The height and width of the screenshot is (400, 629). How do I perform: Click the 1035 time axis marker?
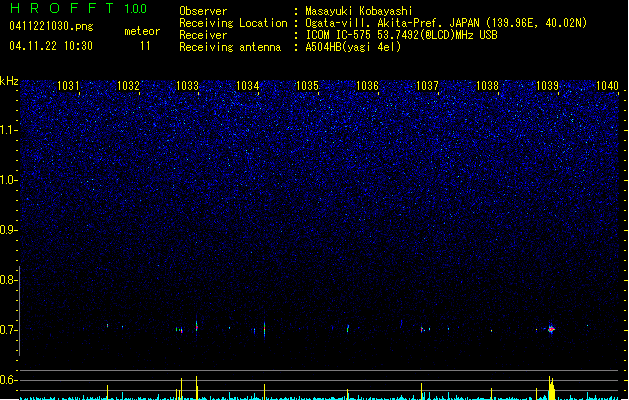pos(307,85)
